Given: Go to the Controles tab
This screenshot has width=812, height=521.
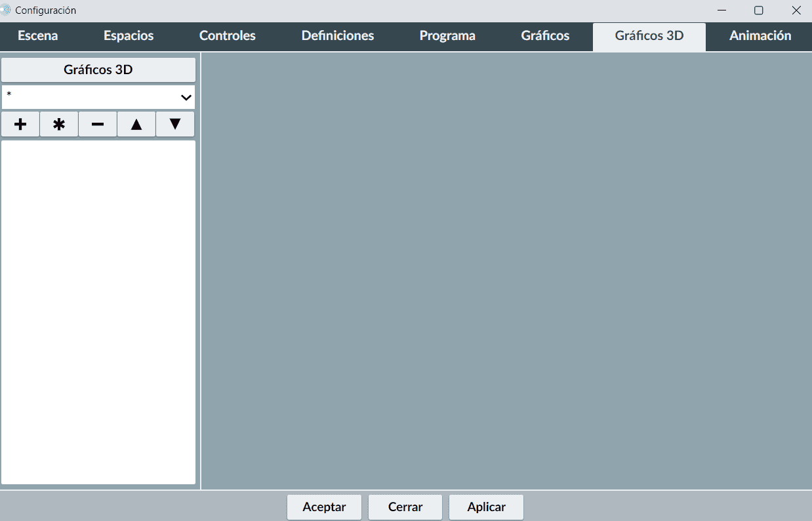Looking at the screenshot, I should click(x=228, y=36).
